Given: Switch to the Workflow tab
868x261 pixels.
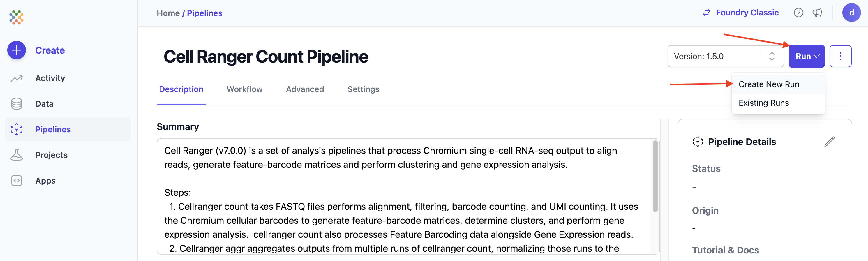Looking at the screenshot, I should coord(244,89).
